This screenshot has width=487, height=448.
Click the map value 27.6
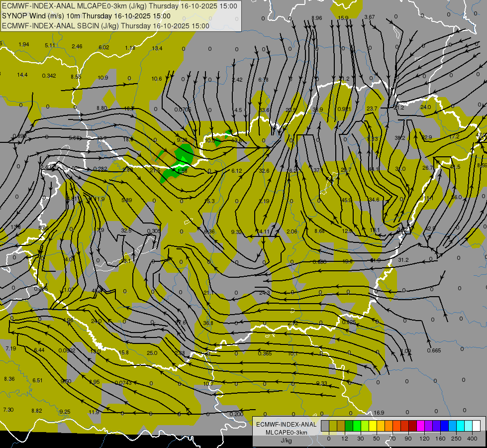(x=181, y=323)
